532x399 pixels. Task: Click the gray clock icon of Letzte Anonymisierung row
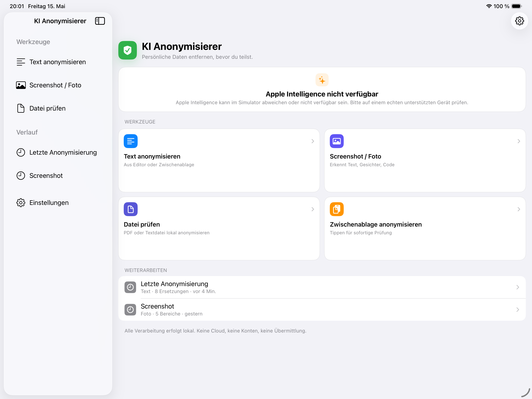point(130,287)
